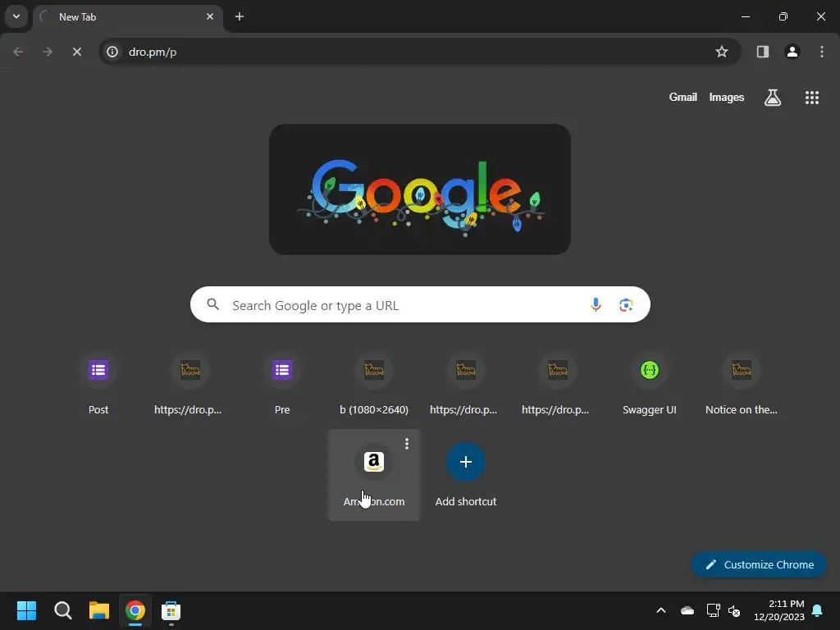The image size is (840, 630).
Task: Open the Pre shortcut
Action: [x=282, y=384]
